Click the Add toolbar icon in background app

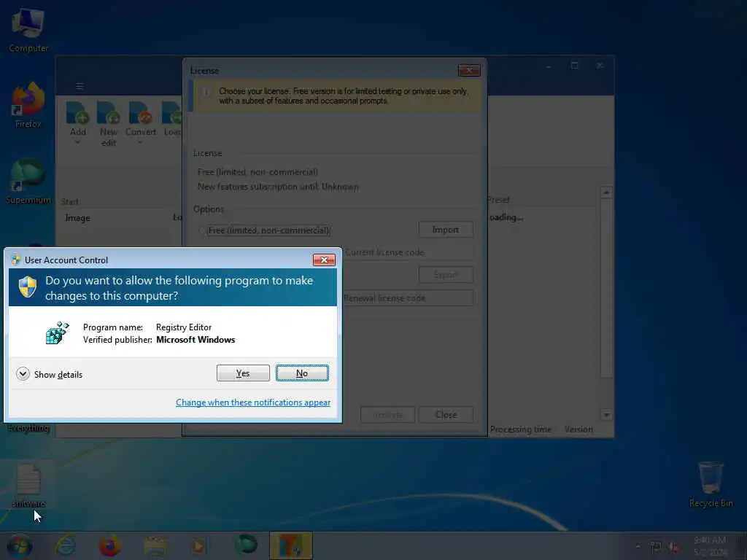[77, 118]
